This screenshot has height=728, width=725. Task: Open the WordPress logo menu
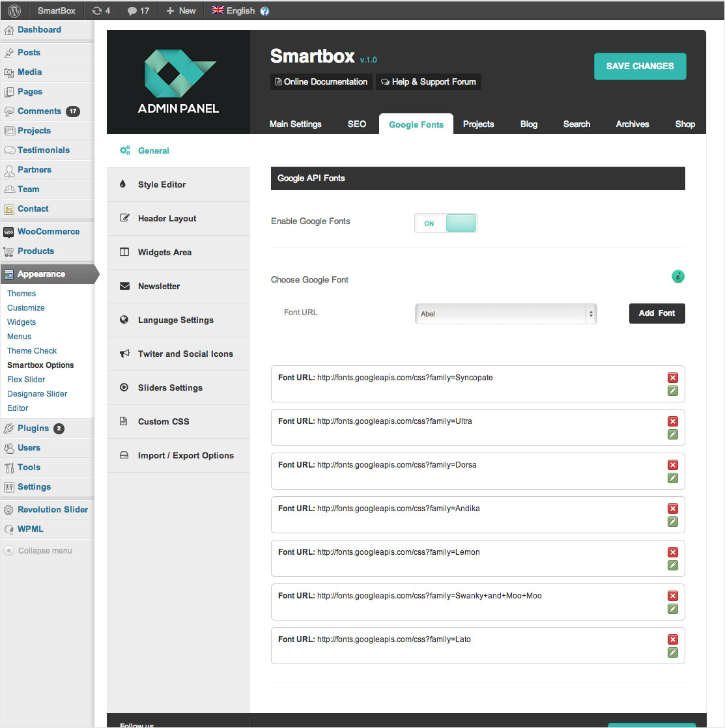14,10
